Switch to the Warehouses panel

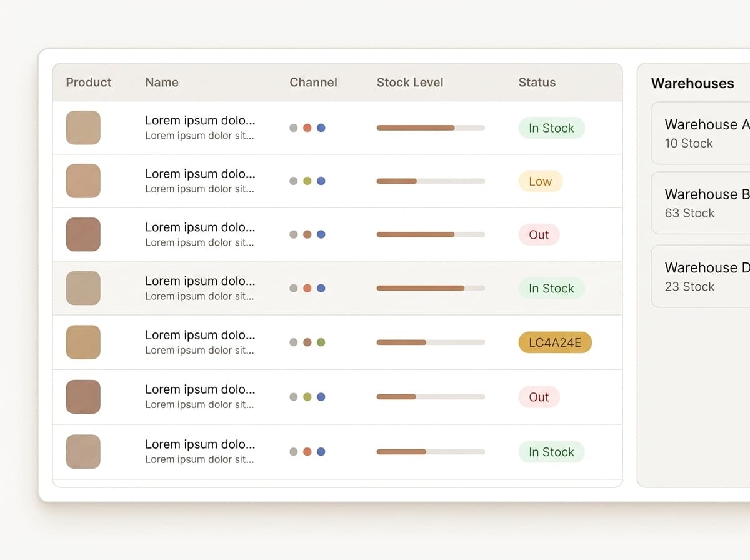point(692,83)
